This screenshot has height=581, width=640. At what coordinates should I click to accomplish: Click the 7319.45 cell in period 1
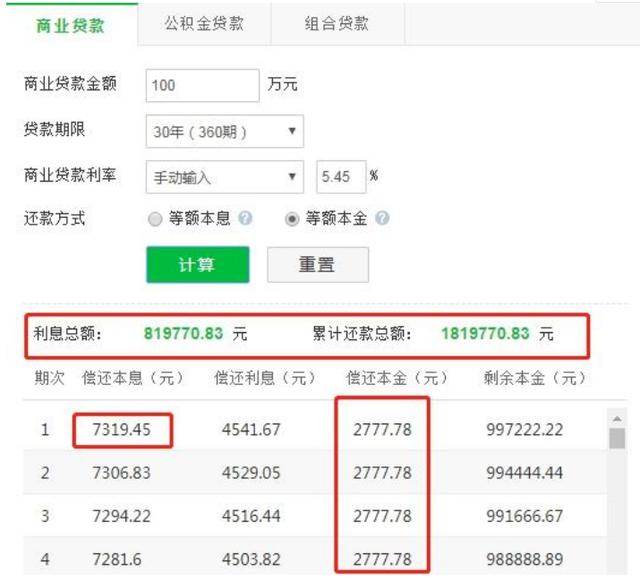[x=122, y=430]
